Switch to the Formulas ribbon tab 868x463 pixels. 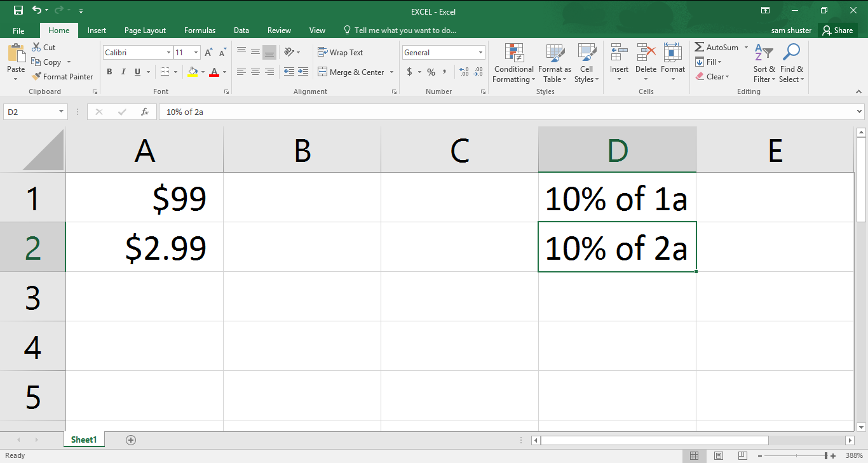coord(200,30)
